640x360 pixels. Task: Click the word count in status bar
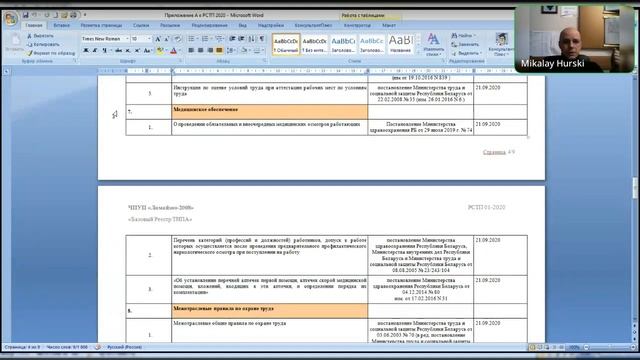(x=67, y=347)
